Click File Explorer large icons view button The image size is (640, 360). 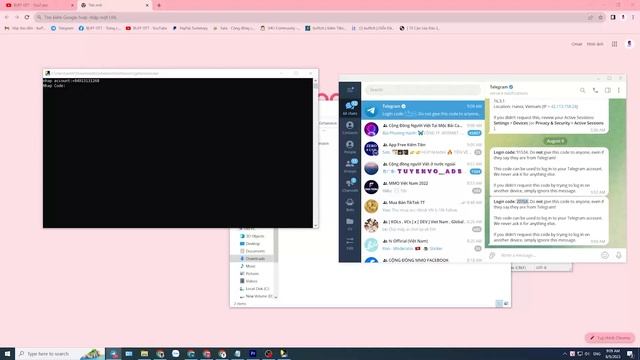(x=506, y=303)
